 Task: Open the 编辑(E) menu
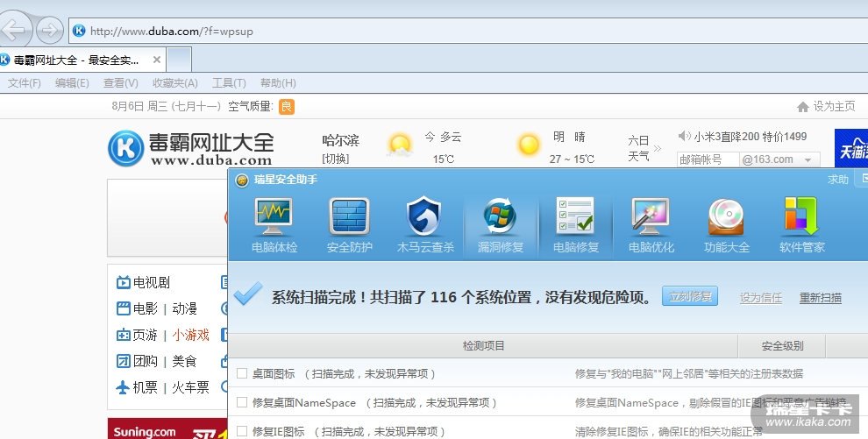pyautogui.click(x=72, y=83)
